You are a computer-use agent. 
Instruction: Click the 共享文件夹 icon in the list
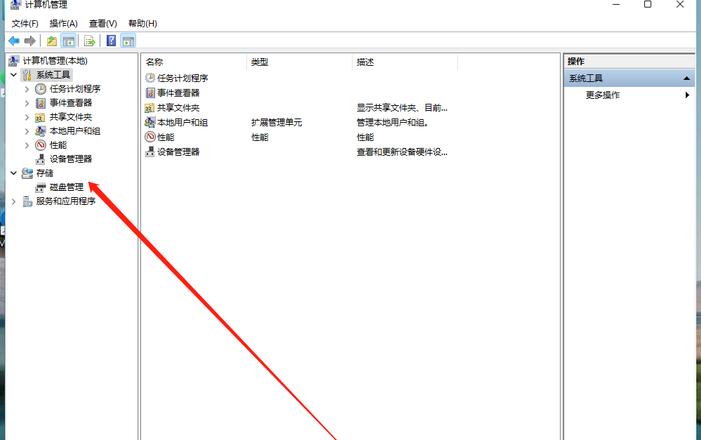(150, 107)
